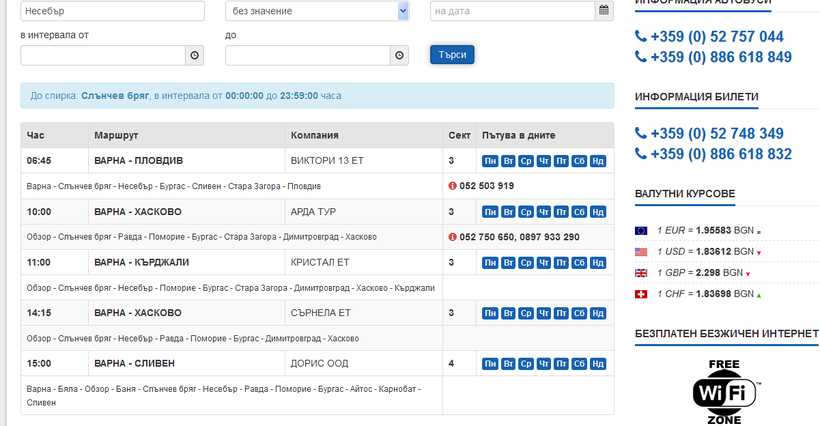Click the 'Компания' column header

point(314,135)
